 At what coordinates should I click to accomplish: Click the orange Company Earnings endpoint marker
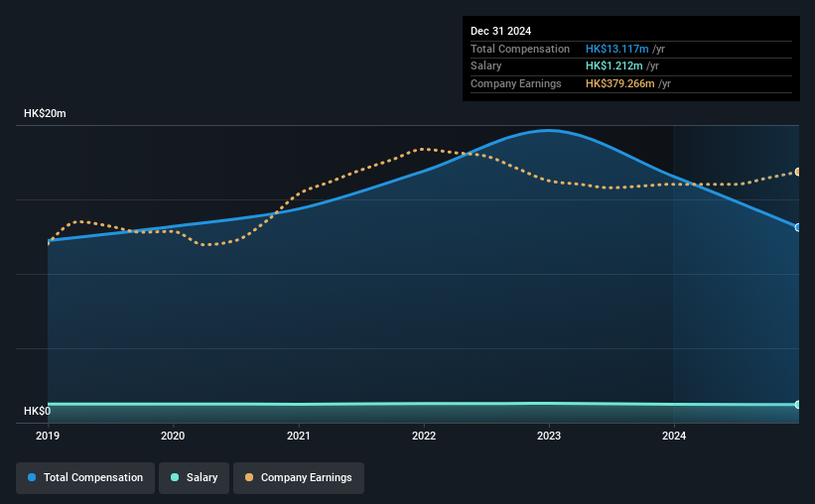point(798,172)
